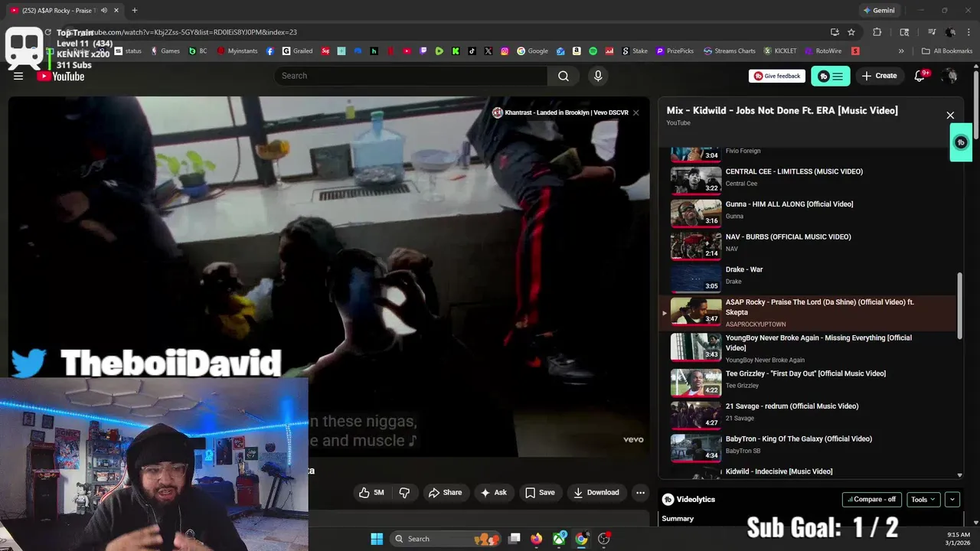Open the Instagram bookmark icon
This screenshot has width=980, height=551.
pyautogui.click(x=505, y=51)
